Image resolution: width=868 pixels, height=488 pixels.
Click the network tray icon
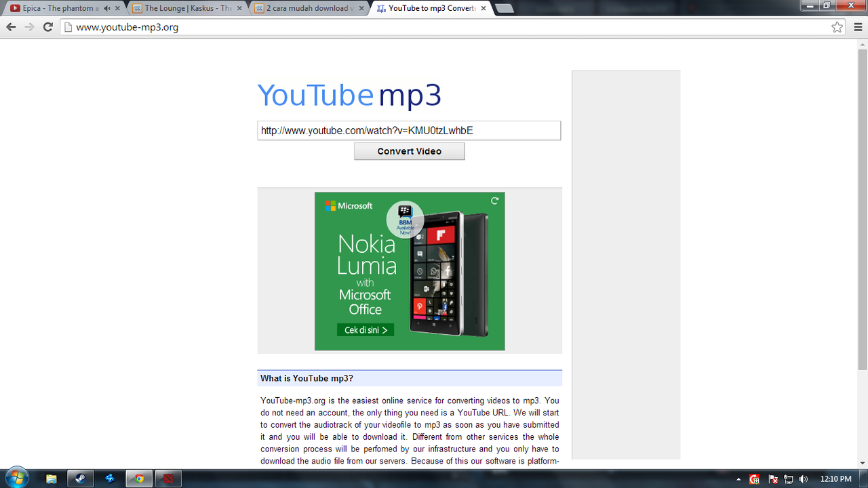[x=789, y=479]
